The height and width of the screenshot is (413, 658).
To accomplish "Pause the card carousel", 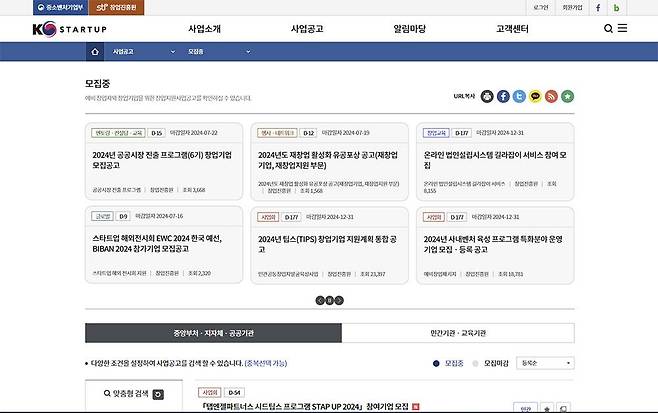I will 329,301.
